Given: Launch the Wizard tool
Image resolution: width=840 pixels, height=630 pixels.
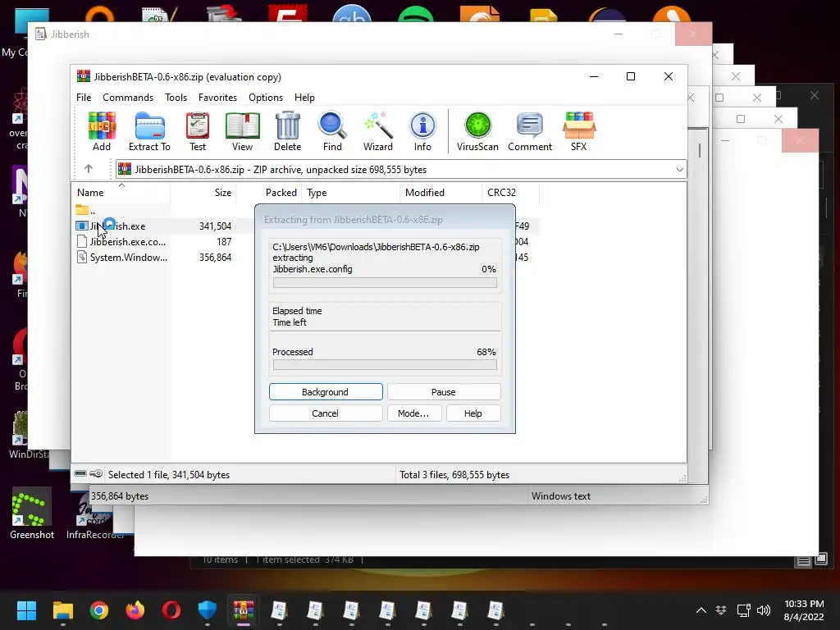Looking at the screenshot, I should click(378, 131).
